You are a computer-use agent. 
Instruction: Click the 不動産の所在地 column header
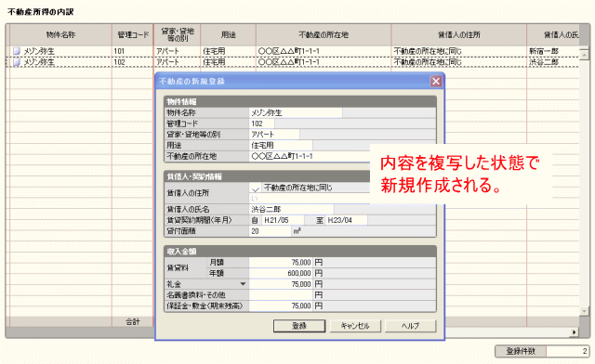tap(324, 35)
